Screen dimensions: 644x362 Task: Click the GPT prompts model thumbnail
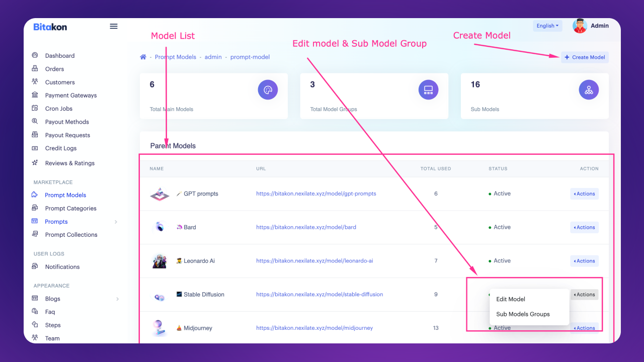[159, 194]
